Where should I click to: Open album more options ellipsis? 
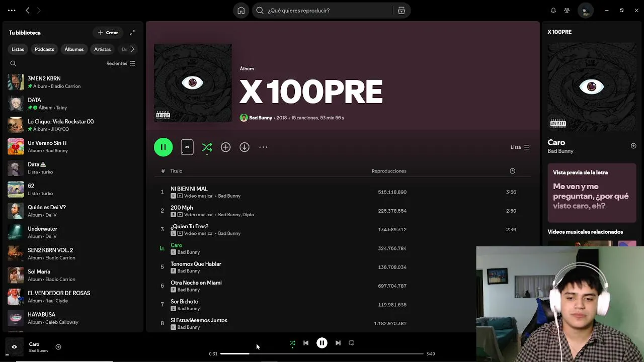(x=263, y=147)
